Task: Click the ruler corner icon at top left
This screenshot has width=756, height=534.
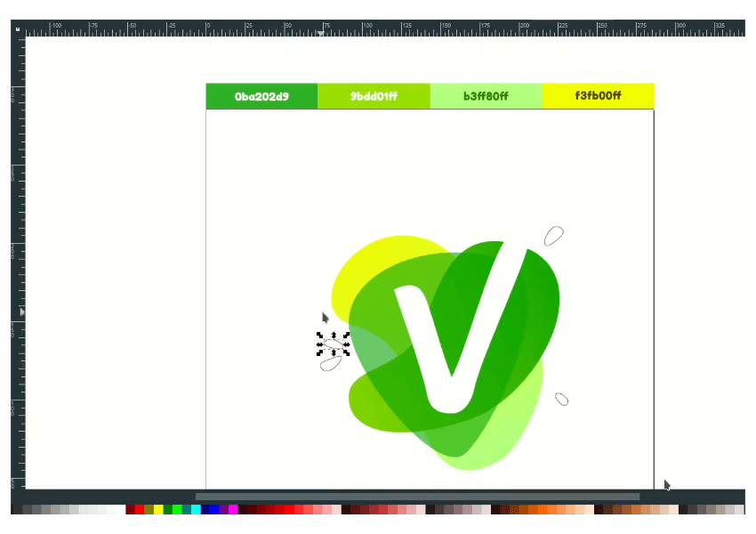Action: click(x=18, y=29)
